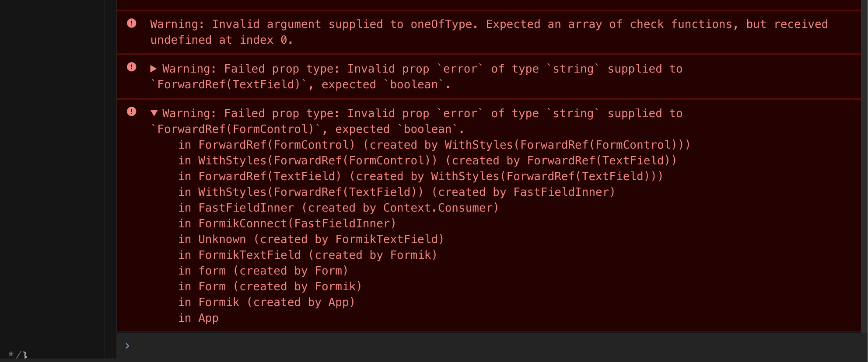Screen dimensions: 868x362
Task: Click the warning icon on the oneOfType message
Action: 131,24
